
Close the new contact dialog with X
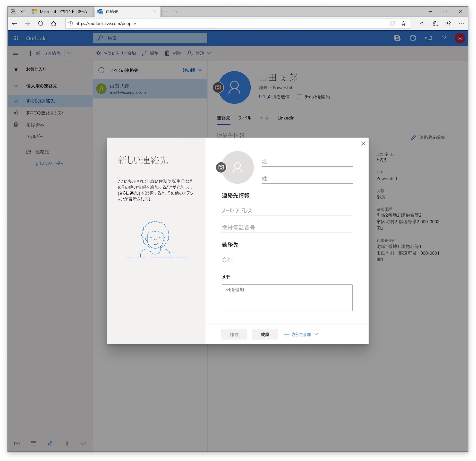363,144
